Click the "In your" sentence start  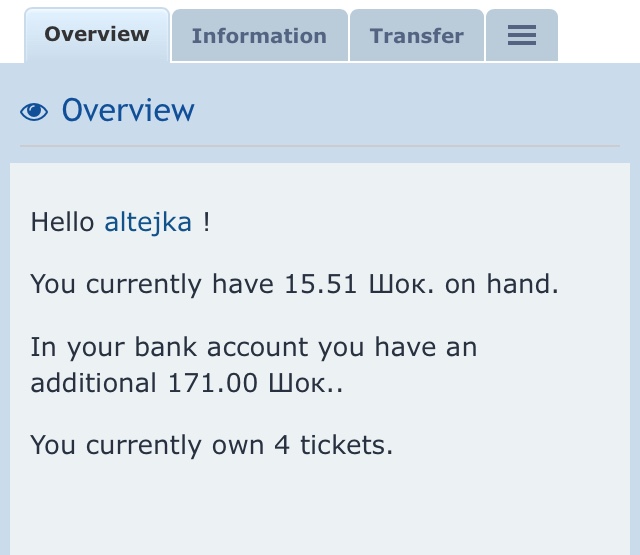(70, 348)
